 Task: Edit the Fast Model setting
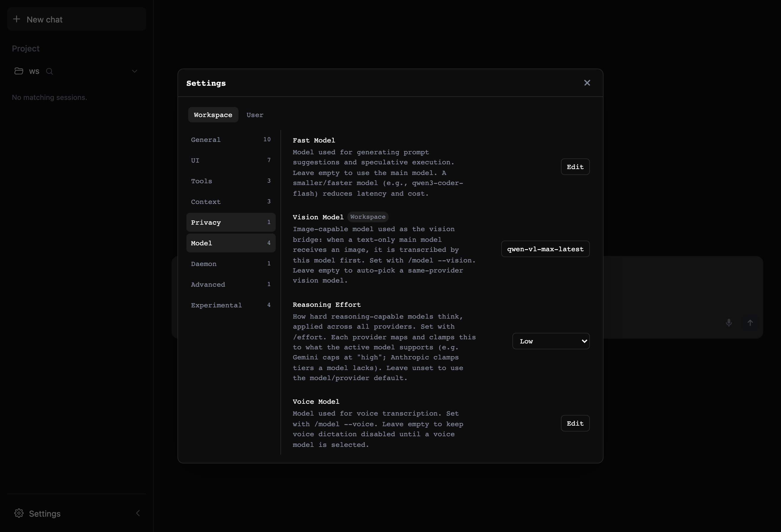(x=575, y=167)
